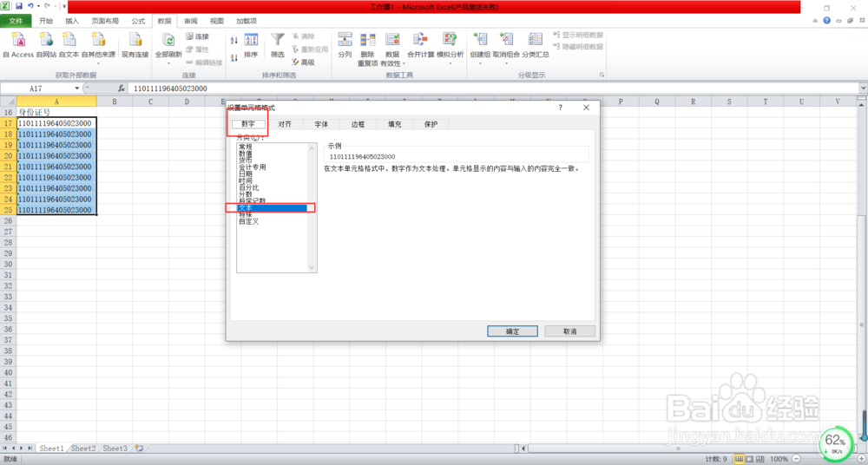
Task: Click the 身份证号 header cell A16
Action: click(56, 112)
